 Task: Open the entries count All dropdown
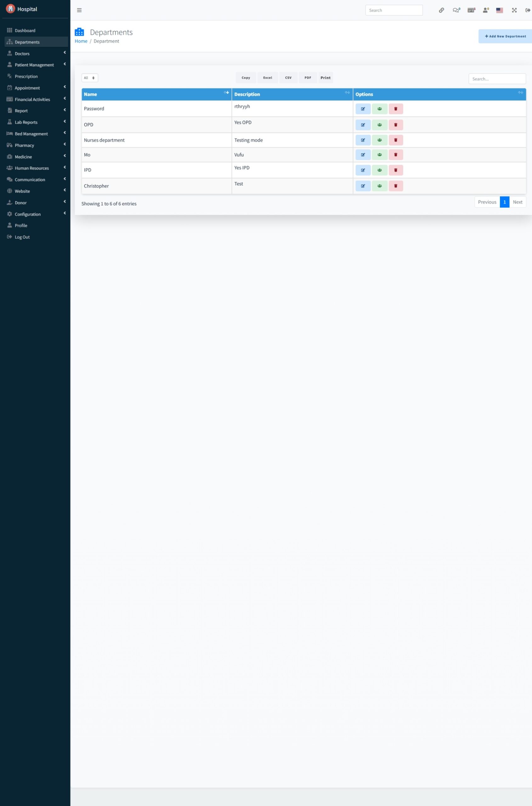(x=90, y=78)
